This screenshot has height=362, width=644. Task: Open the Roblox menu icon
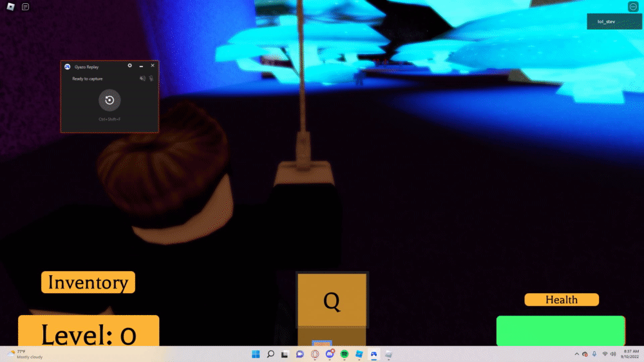[x=11, y=6]
